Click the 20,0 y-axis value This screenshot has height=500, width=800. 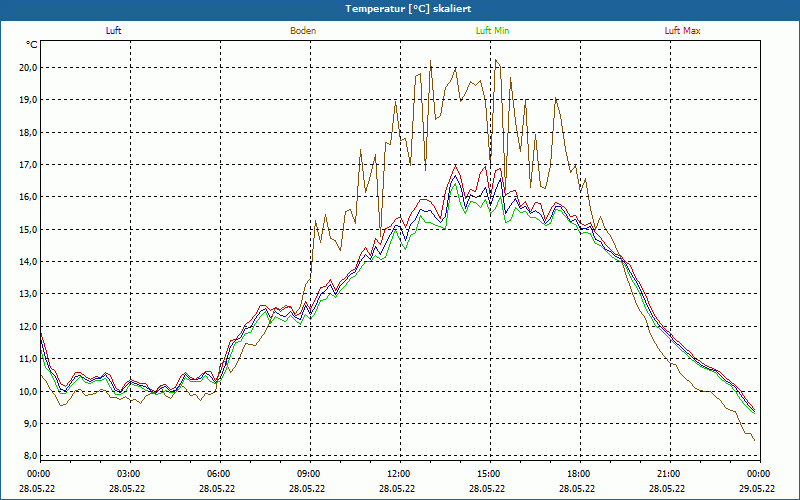(x=29, y=67)
